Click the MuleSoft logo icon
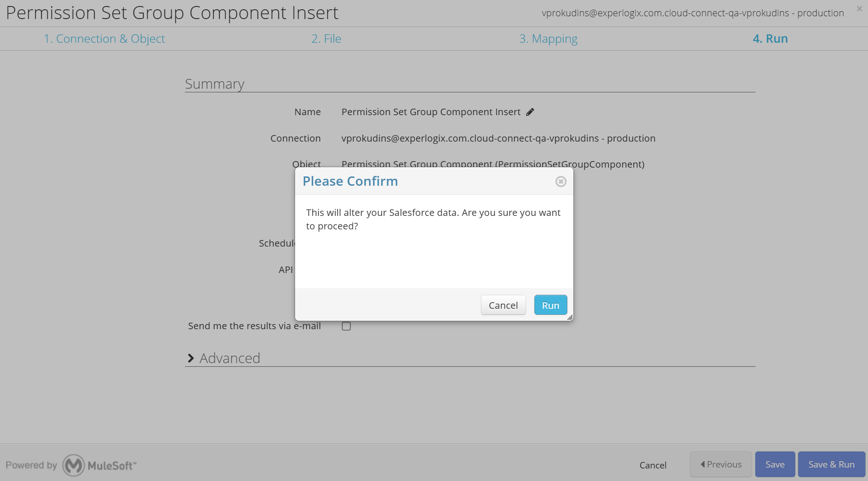Viewport: 868px width, 481px height. pyautogui.click(x=73, y=465)
